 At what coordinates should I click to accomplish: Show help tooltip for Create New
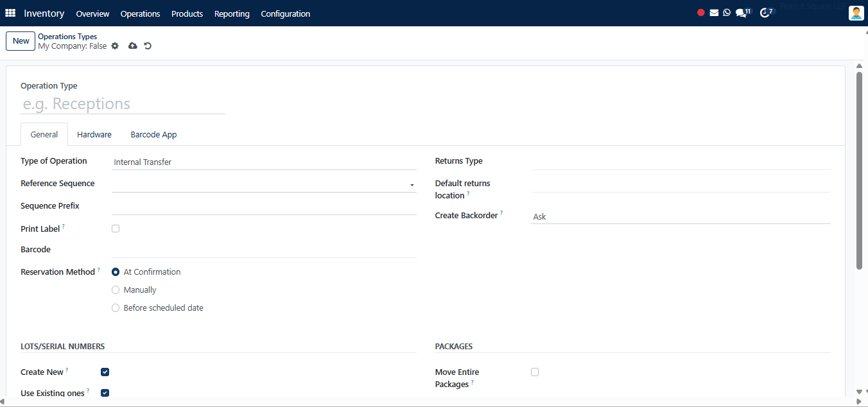[x=67, y=370]
